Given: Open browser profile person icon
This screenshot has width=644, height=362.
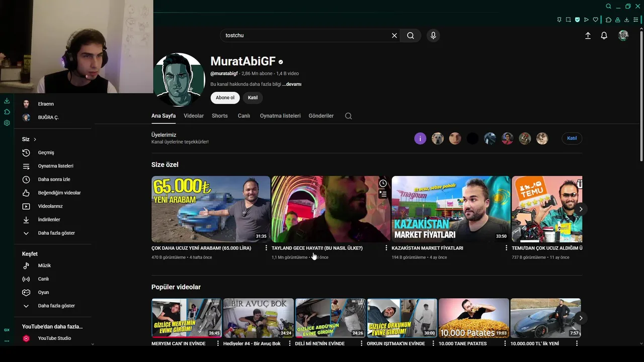Looking at the screenshot, I should [x=617, y=20].
